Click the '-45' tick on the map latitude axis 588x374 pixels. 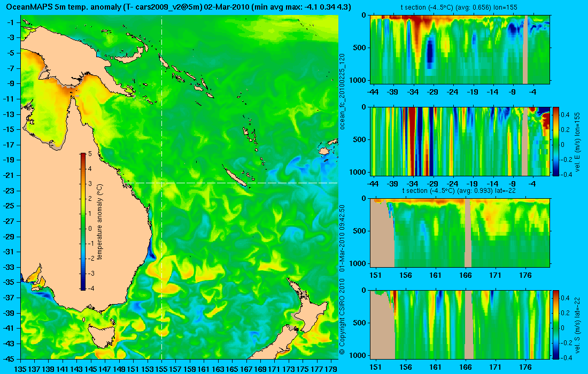pos(8,359)
